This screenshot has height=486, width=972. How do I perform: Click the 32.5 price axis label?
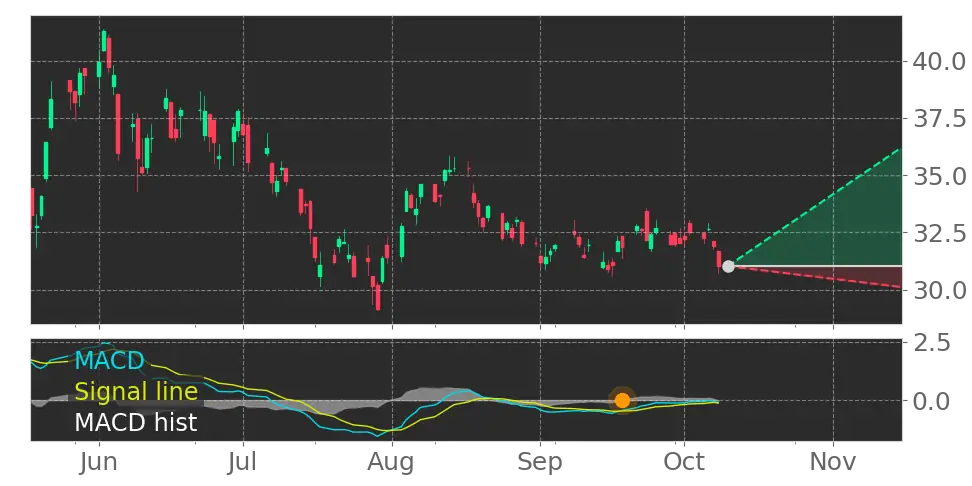(939, 233)
